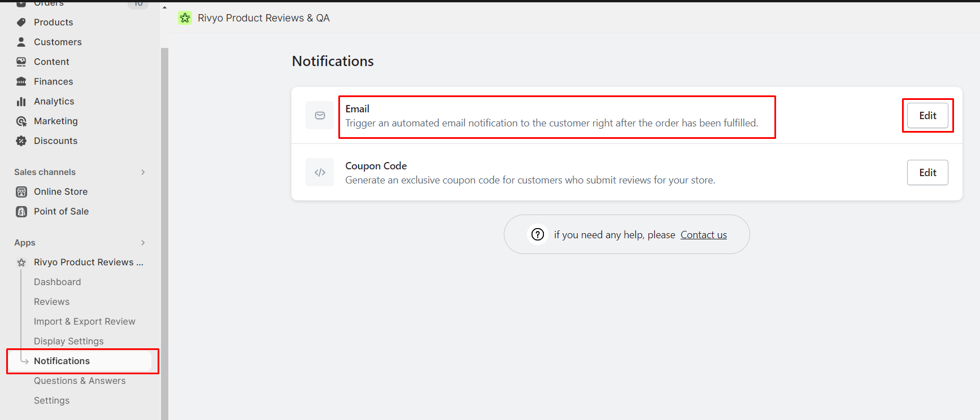This screenshot has height=420, width=980.
Task: Select the Marketing megaphone icon
Action: (x=21, y=121)
